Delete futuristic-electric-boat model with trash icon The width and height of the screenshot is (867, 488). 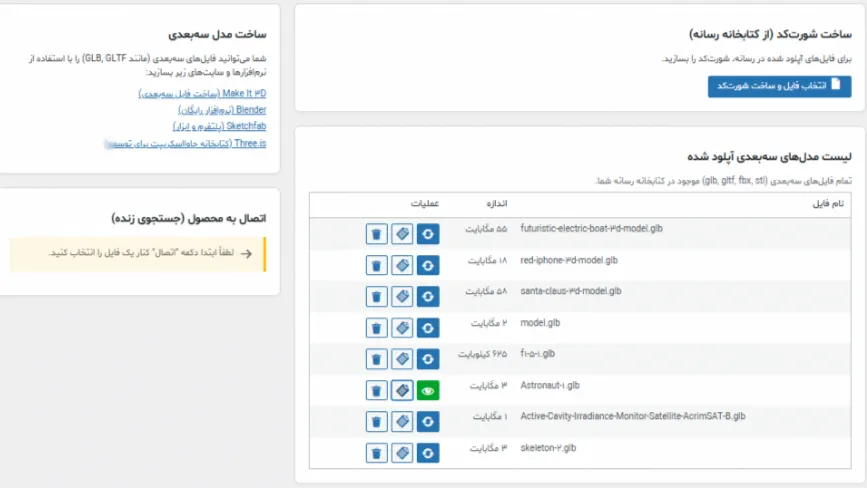tap(377, 234)
